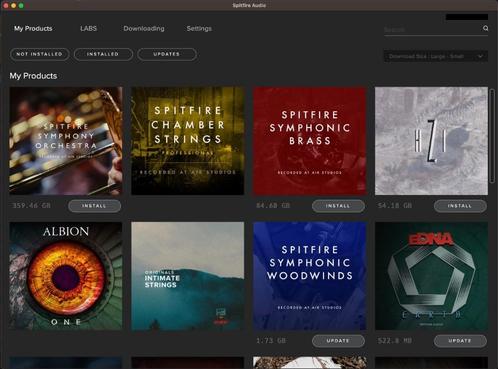Open the Download Size sort dropdown

(435, 56)
